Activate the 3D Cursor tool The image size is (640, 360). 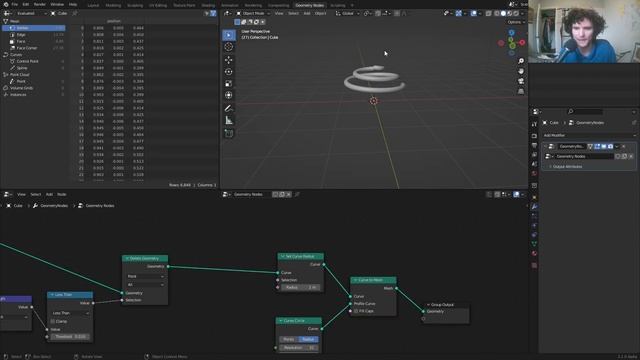click(x=229, y=47)
